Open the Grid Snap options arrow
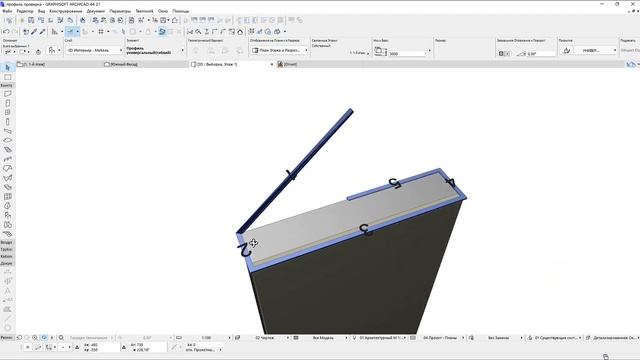Screen dimensions: 640x360 coord(108,32)
